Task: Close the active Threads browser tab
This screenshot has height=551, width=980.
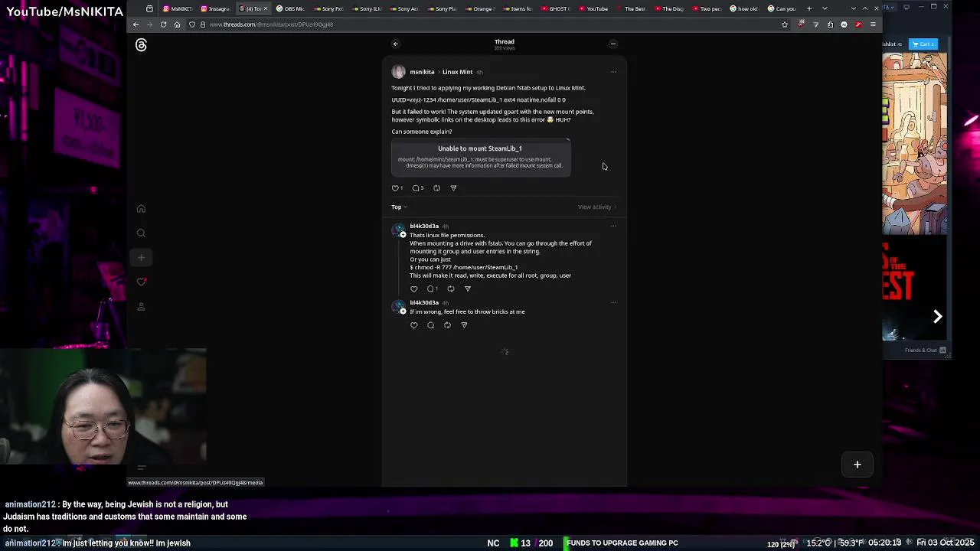Action: click(x=266, y=8)
